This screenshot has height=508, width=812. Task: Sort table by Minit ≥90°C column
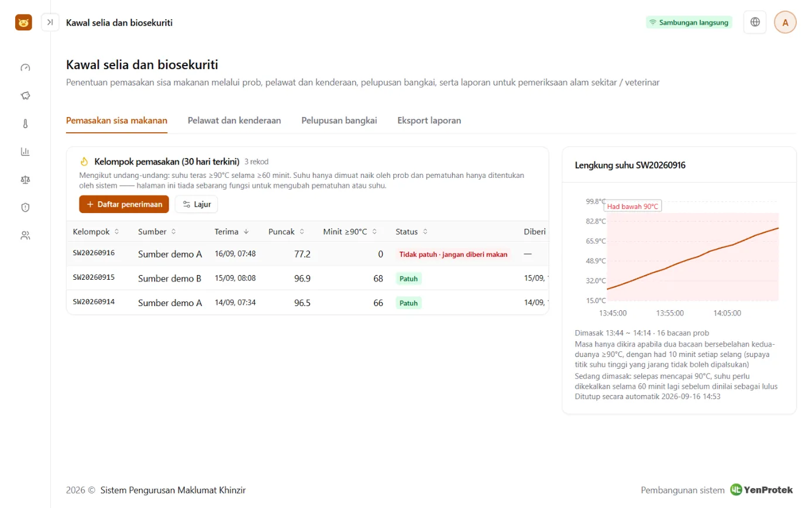(x=350, y=231)
